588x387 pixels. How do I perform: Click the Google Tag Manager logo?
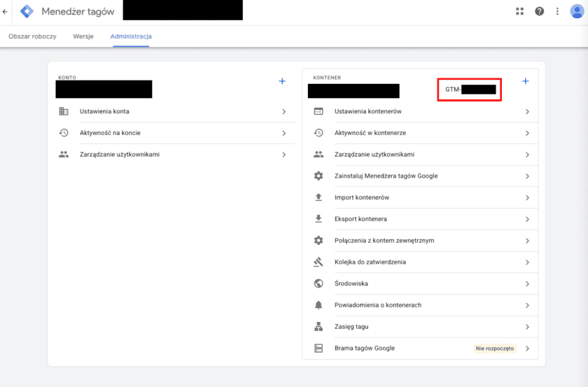click(27, 11)
